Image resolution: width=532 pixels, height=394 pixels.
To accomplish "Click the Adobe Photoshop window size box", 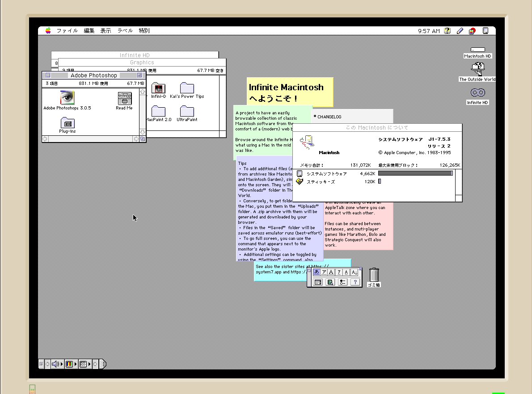I will (143, 139).
